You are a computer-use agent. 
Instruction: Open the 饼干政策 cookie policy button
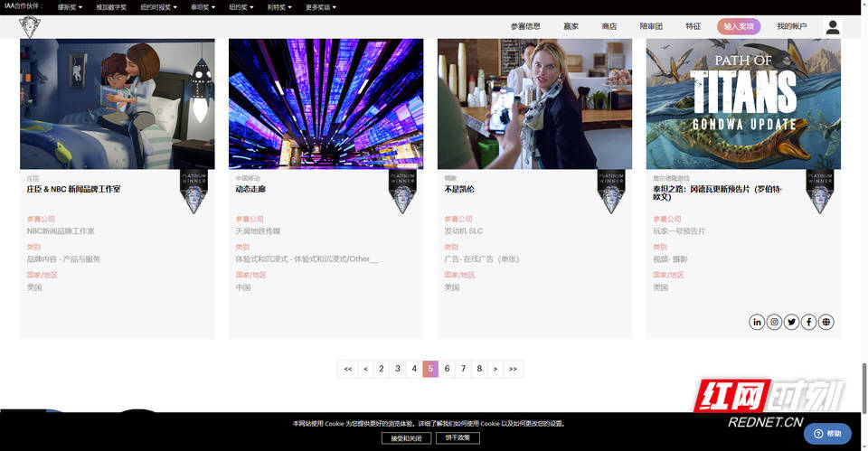click(x=458, y=438)
